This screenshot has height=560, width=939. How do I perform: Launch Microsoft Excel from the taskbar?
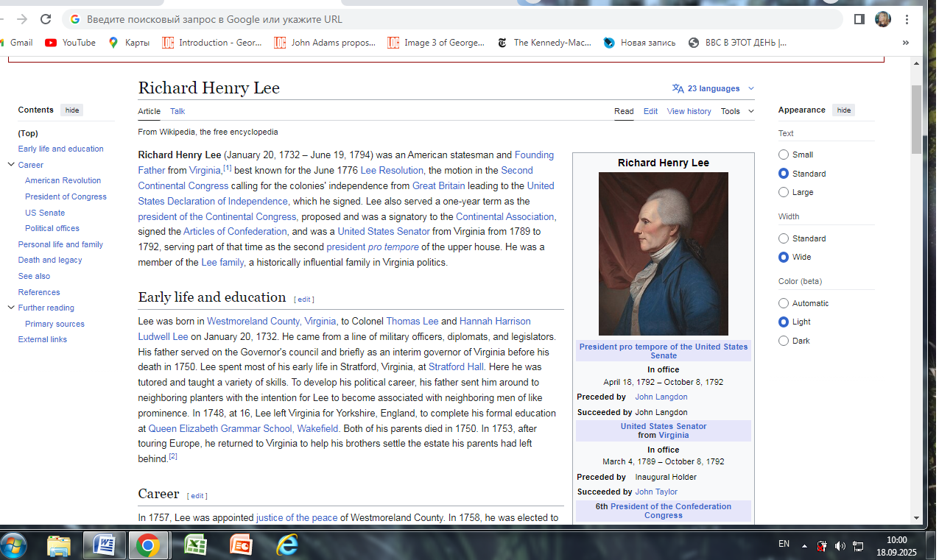(194, 545)
